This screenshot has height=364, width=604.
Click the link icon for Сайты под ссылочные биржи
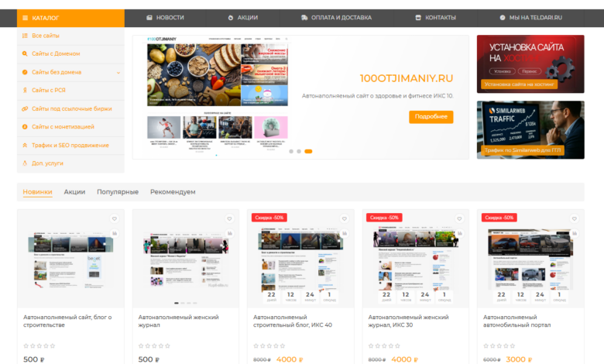25,109
